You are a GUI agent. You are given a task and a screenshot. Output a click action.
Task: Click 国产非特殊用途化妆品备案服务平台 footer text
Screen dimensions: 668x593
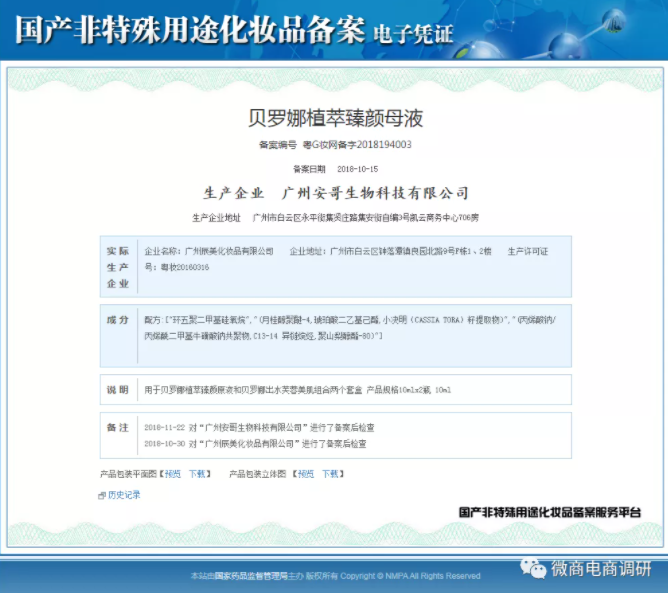pyautogui.click(x=550, y=512)
